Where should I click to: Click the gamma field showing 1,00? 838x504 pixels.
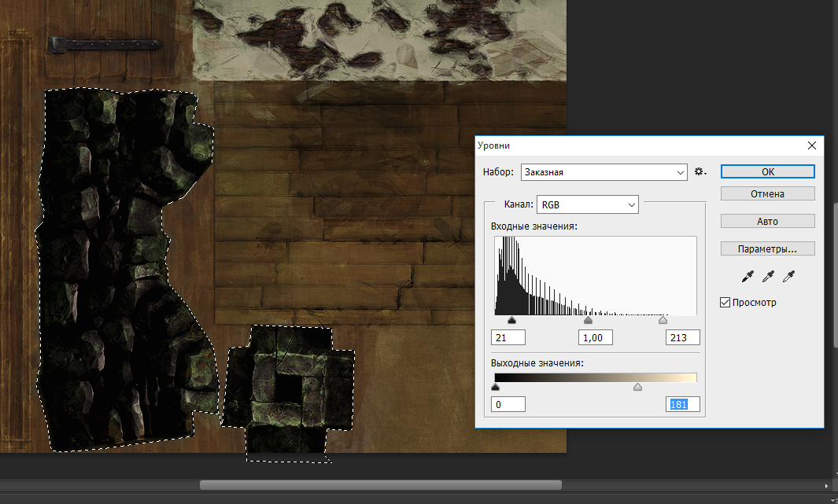click(596, 337)
